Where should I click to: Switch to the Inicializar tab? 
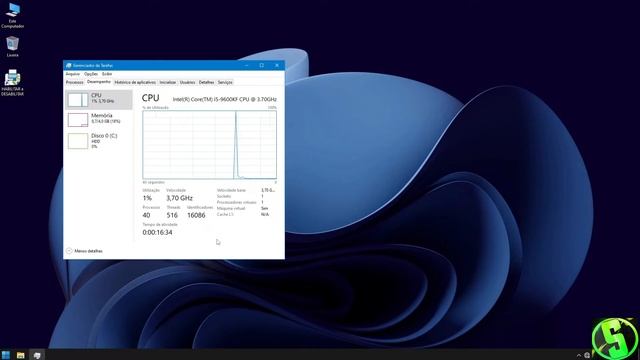click(168, 82)
